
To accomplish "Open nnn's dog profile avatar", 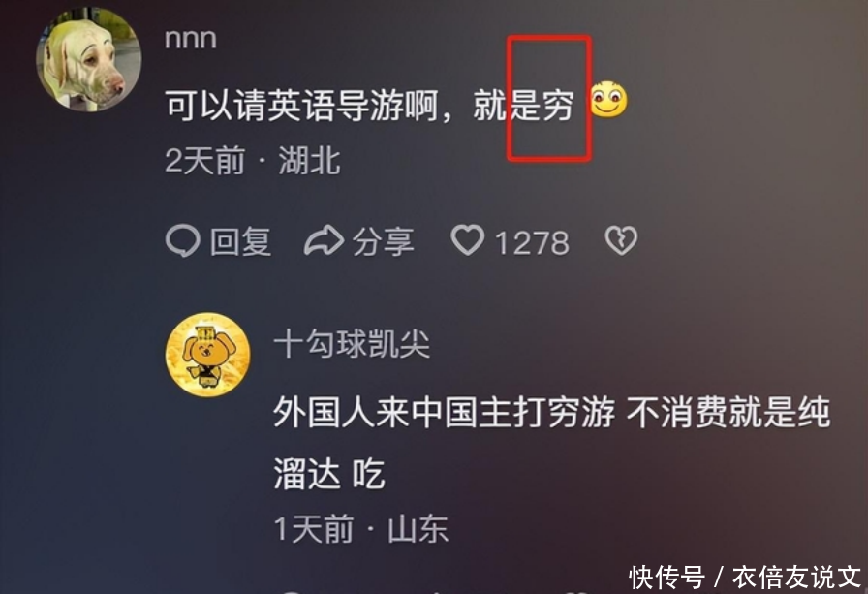I will (x=88, y=60).
